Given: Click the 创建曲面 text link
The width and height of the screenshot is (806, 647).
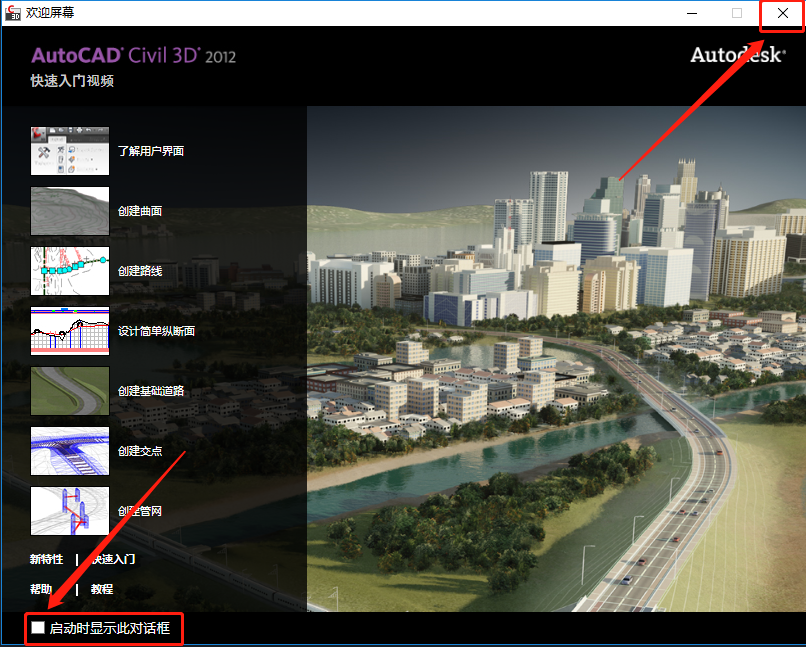Looking at the screenshot, I should [x=140, y=211].
